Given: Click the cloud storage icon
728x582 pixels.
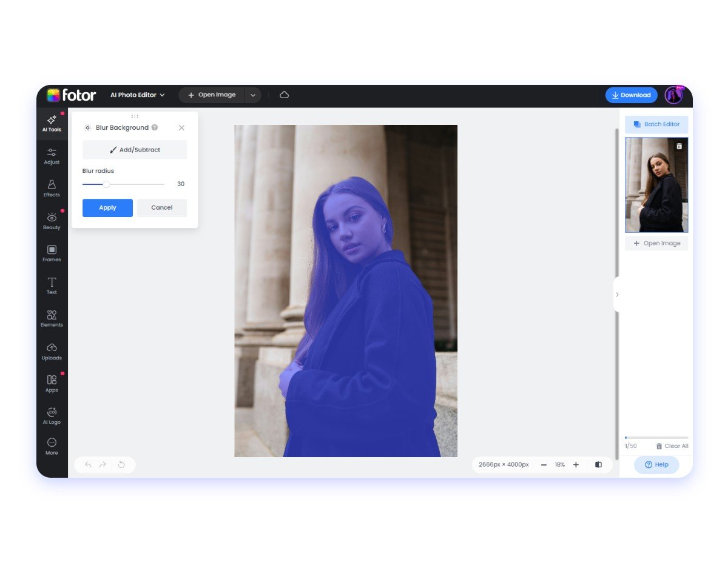Looking at the screenshot, I should pos(284,95).
